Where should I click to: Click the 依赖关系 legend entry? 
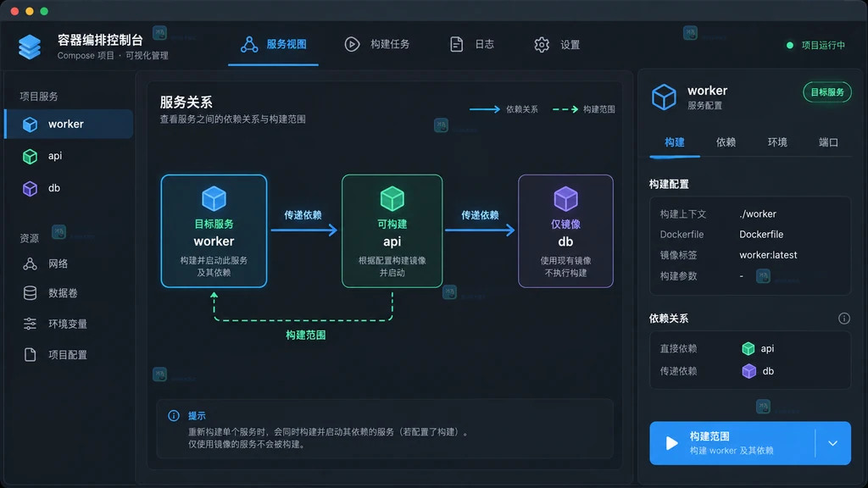pyautogui.click(x=504, y=109)
